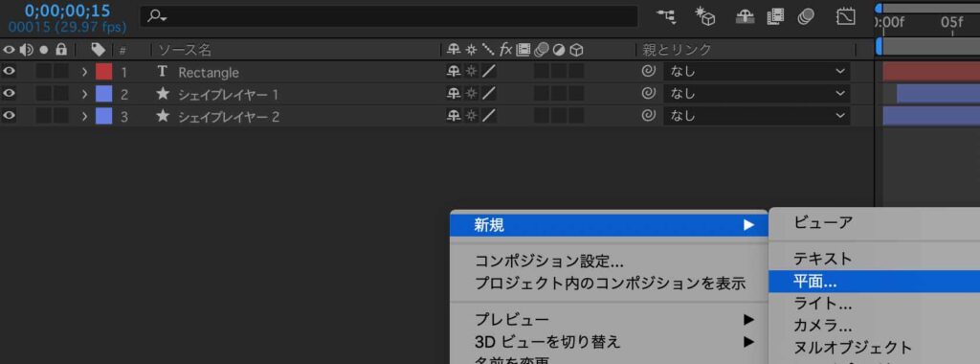Open the 新規 submenu arrow
Screen dimensions: 980x364
tap(748, 225)
